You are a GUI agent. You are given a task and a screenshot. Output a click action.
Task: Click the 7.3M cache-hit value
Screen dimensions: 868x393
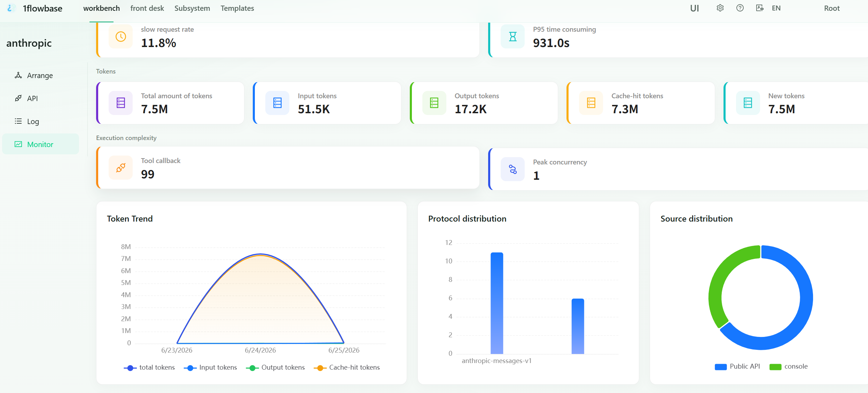625,109
